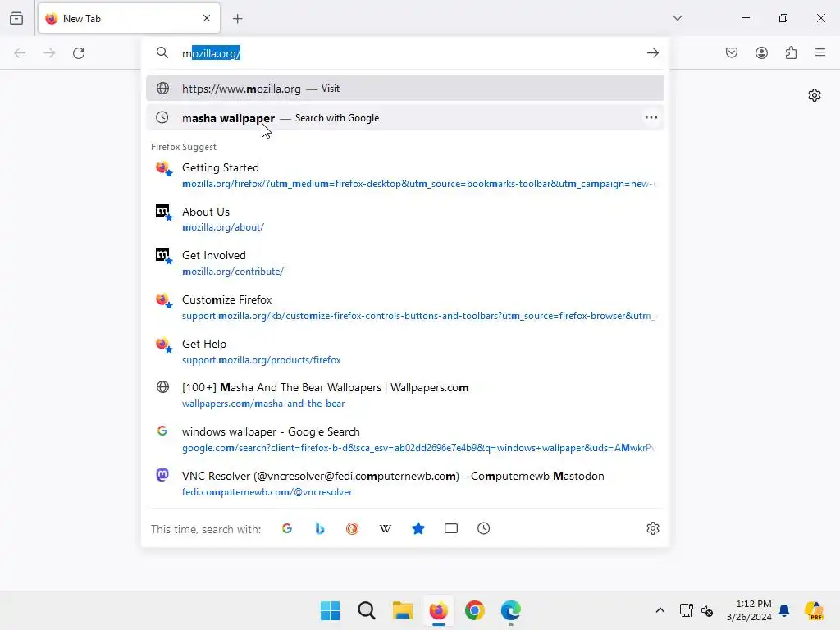The height and width of the screenshot is (630, 840).
Task: Open the Firefox application menu
Action: click(x=820, y=52)
